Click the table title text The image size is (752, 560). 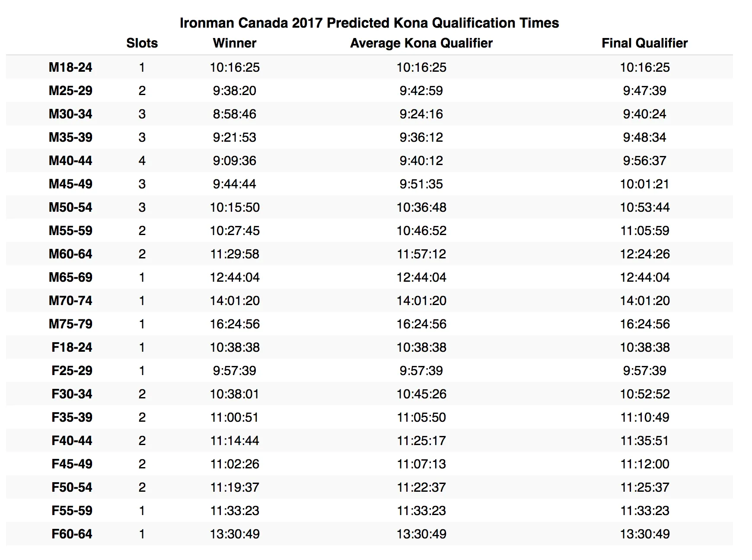coord(369,23)
